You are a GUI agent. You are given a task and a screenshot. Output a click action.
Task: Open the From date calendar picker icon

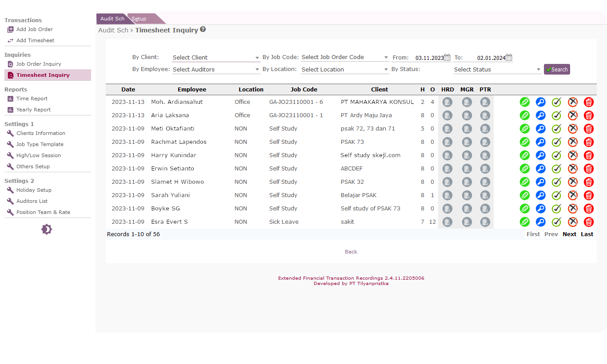pos(447,57)
